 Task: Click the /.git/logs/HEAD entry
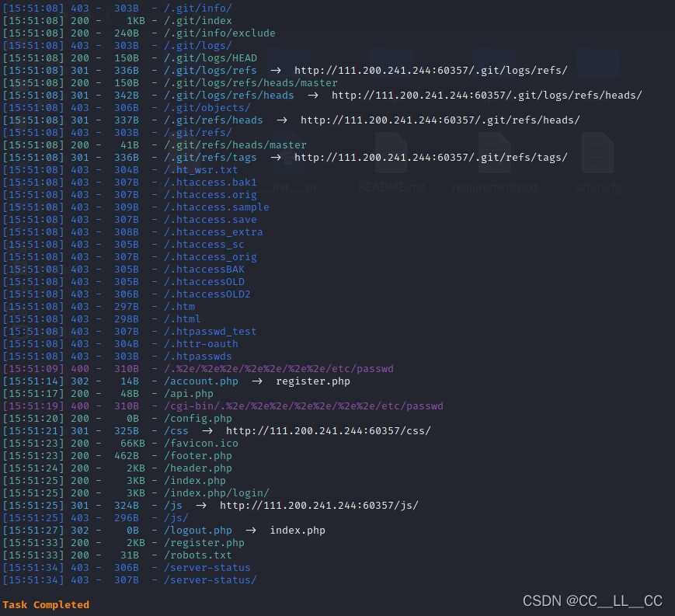[211, 58]
